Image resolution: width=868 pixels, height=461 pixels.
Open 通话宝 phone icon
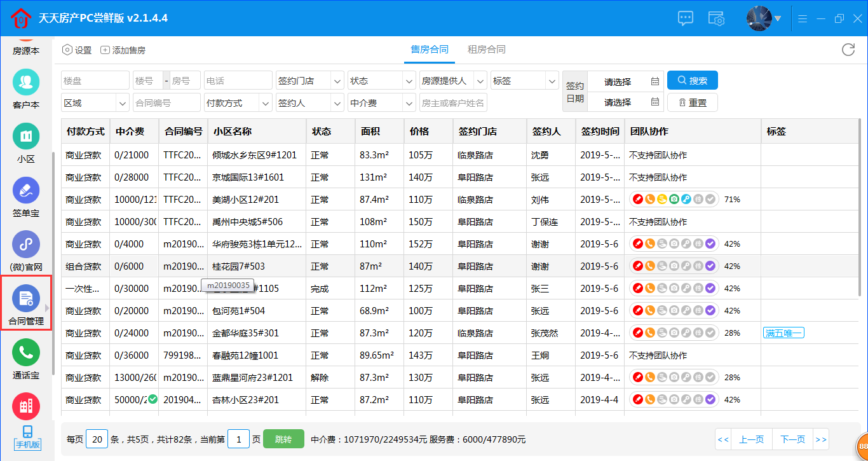tap(26, 353)
